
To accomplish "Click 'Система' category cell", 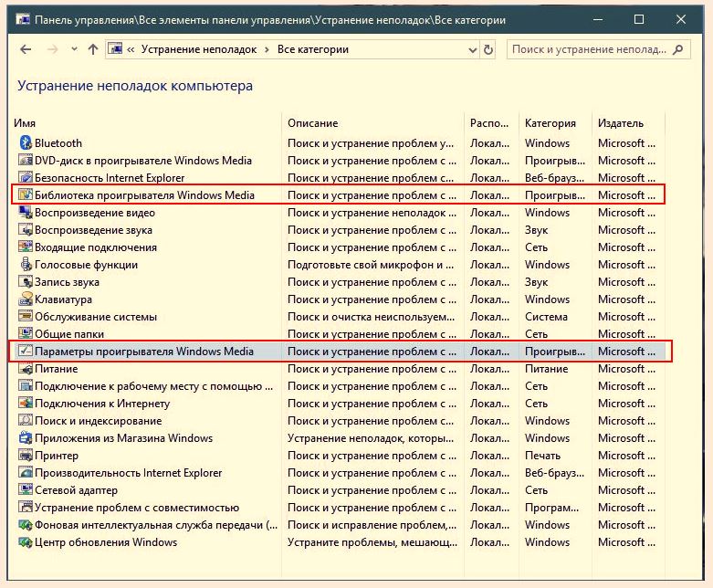I will click(546, 317).
